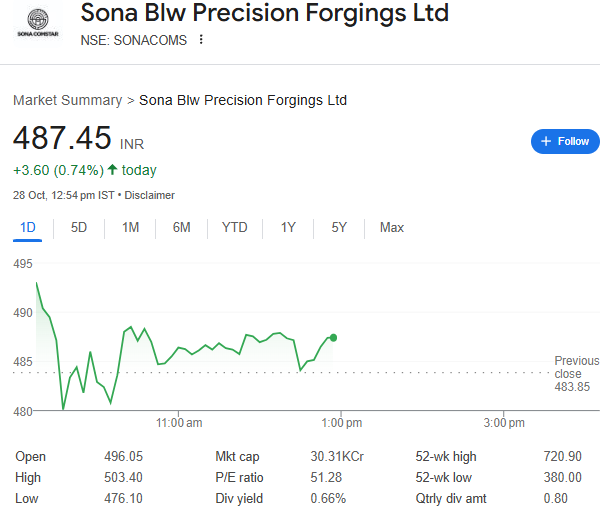Screen dimensions: 600x508
Task: Switch to the 5Y chart tab
Action: click(339, 228)
